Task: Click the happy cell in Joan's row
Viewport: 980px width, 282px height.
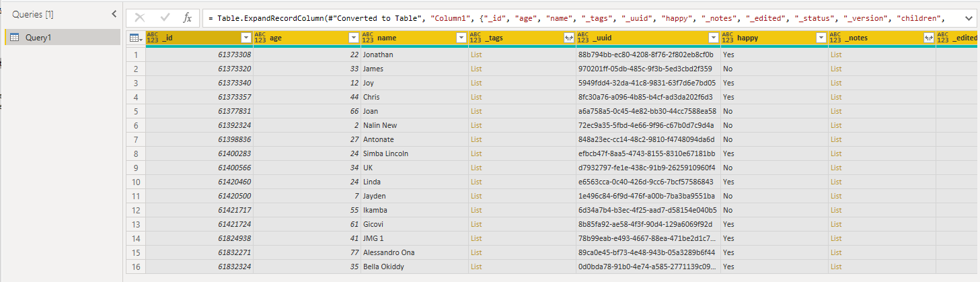Action: coord(774,111)
